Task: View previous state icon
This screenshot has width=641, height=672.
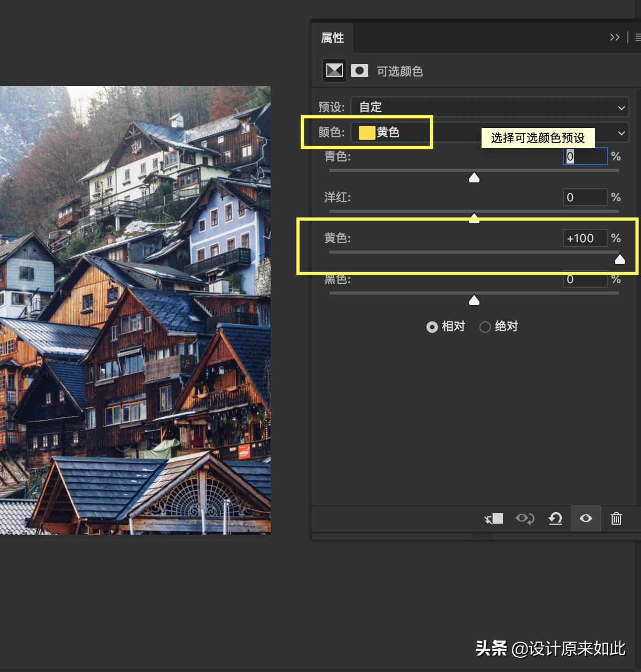Action: click(525, 518)
